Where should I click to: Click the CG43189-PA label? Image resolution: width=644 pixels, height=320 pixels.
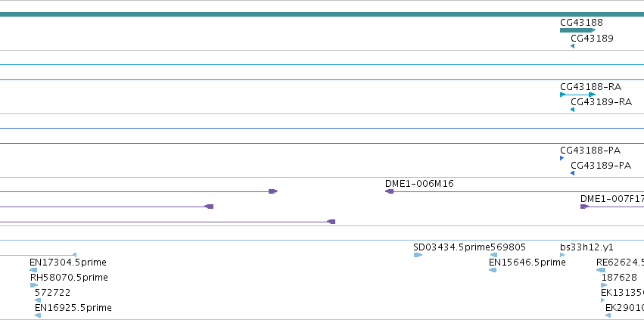click(601, 166)
